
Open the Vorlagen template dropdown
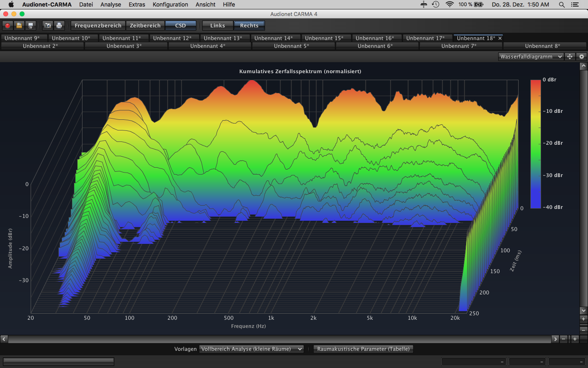251,349
